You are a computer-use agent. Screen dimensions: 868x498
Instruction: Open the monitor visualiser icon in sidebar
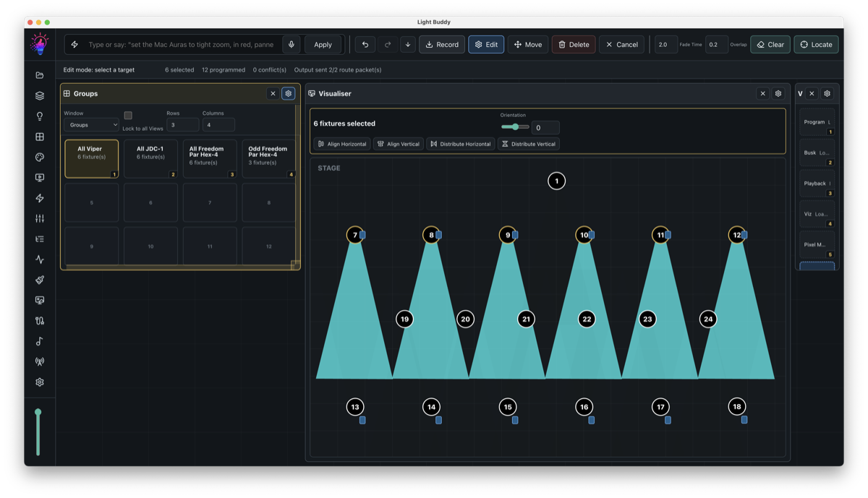40,177
